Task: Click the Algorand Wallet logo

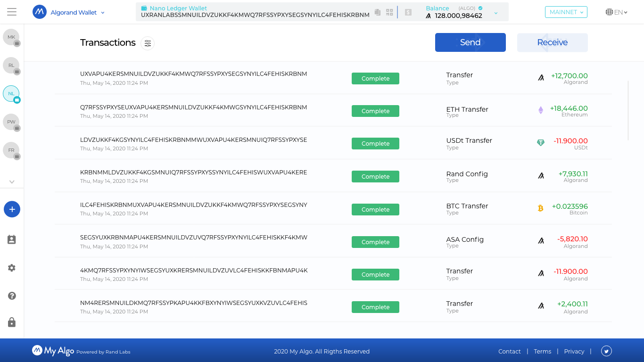Action: (x=40, y=12)
